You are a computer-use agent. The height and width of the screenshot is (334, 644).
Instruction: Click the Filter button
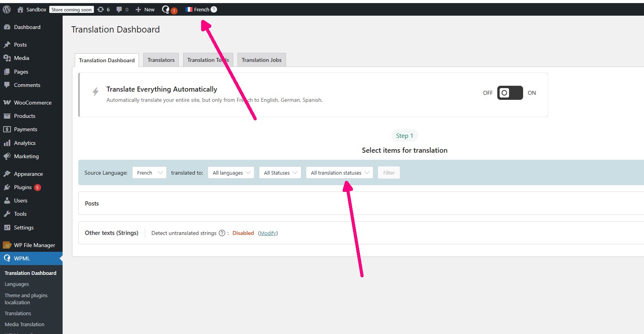point(389,173)
